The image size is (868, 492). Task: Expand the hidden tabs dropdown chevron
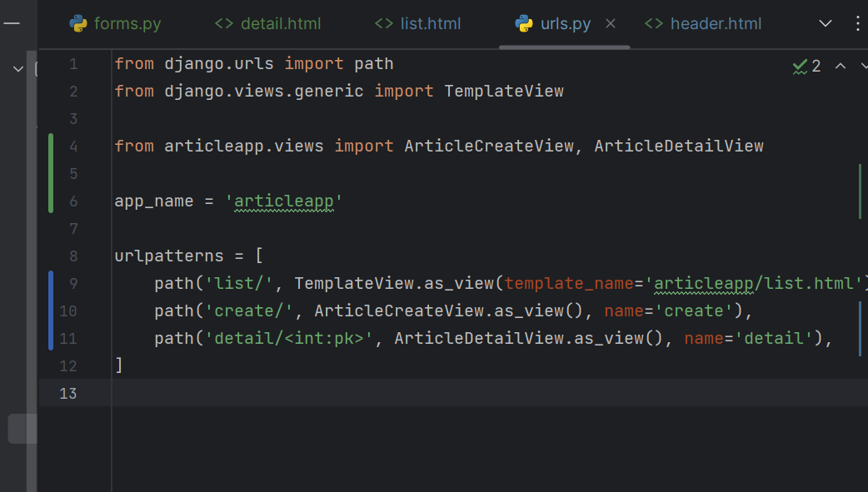[826, 24]
